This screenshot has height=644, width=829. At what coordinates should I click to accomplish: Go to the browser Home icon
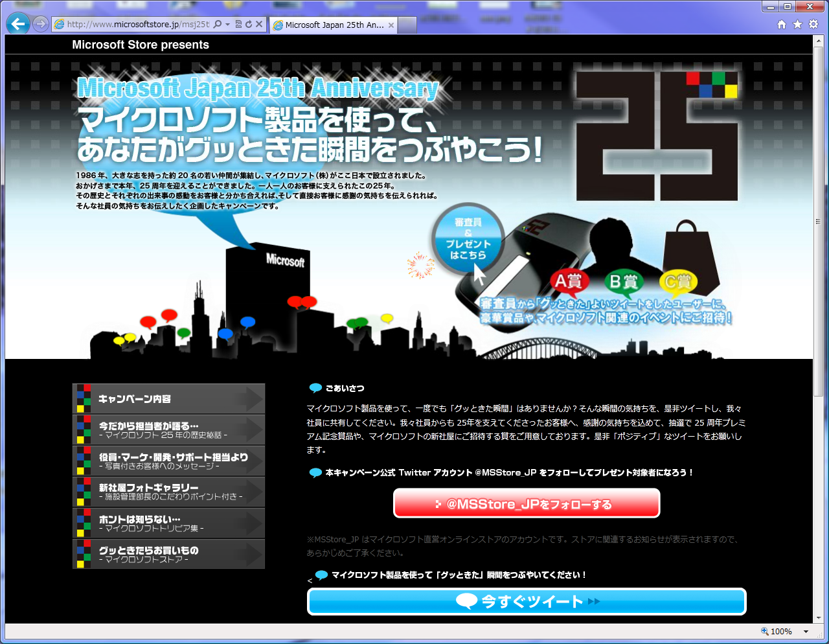[x=782, y=24]
